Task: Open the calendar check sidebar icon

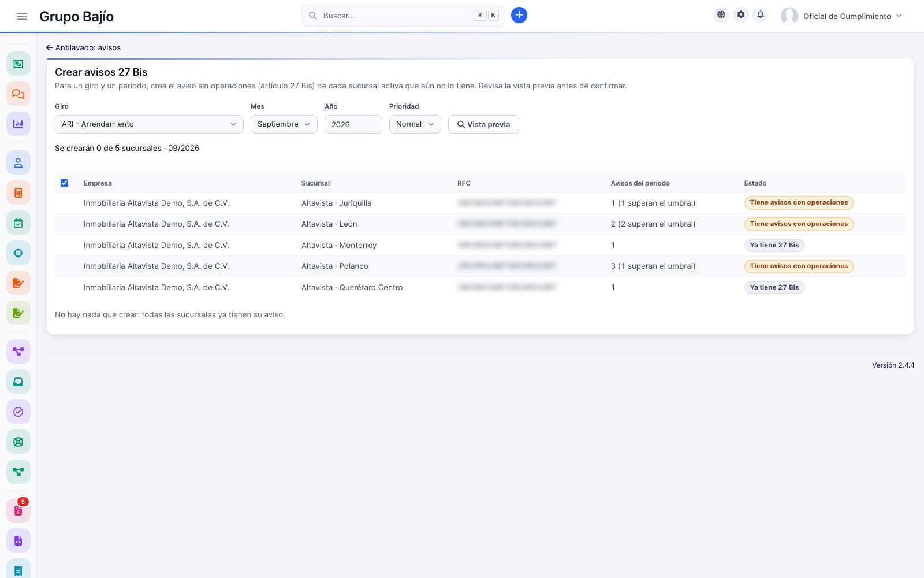Action: [18, 223]
